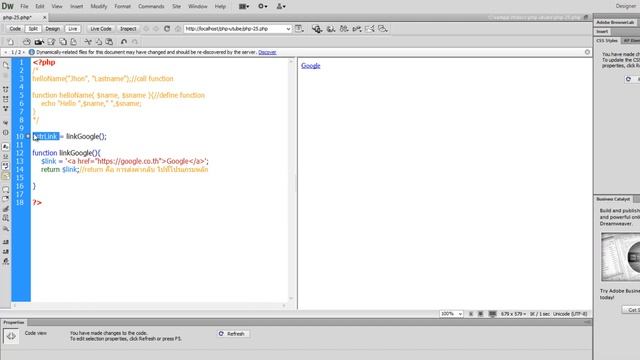Viewport: 640px width, 360px height.
Task: Close the info bar with X icon
Action: pyautogui.click(x=587, y=52)
